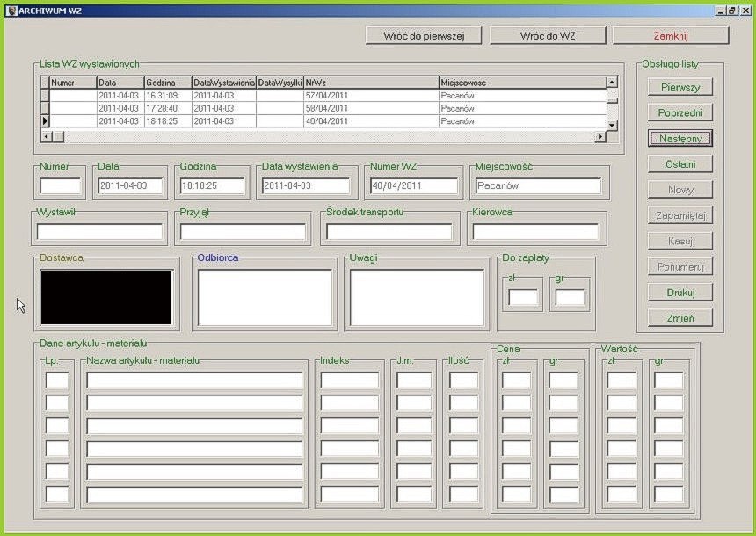Click the horizontal scrollbar left arrow

tap(47, 137)
